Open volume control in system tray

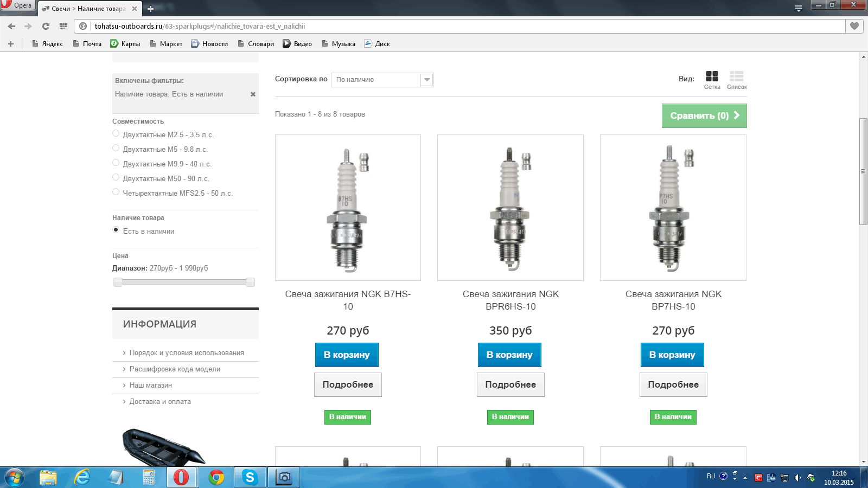[797, 478]
